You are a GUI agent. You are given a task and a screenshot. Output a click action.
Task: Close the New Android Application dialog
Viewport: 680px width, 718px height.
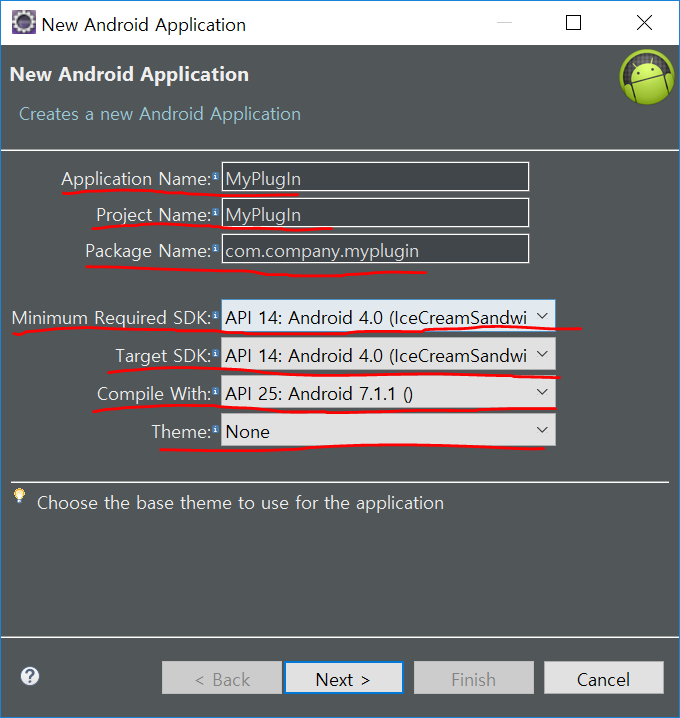[x=644, y=22]
